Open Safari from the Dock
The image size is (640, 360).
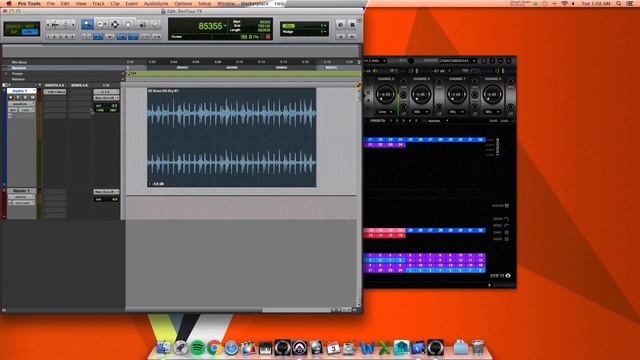[x=231, y=348]
